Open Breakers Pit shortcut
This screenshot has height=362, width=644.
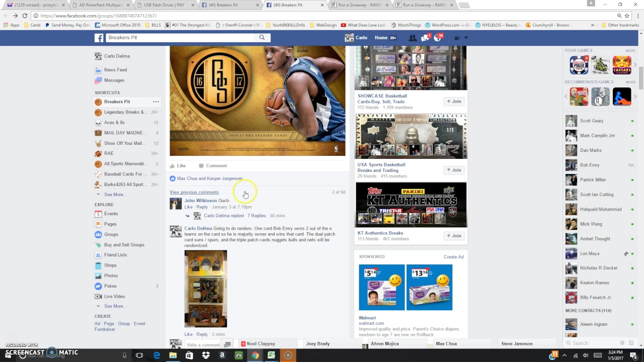pyautogui.click(x=117, y=102)
